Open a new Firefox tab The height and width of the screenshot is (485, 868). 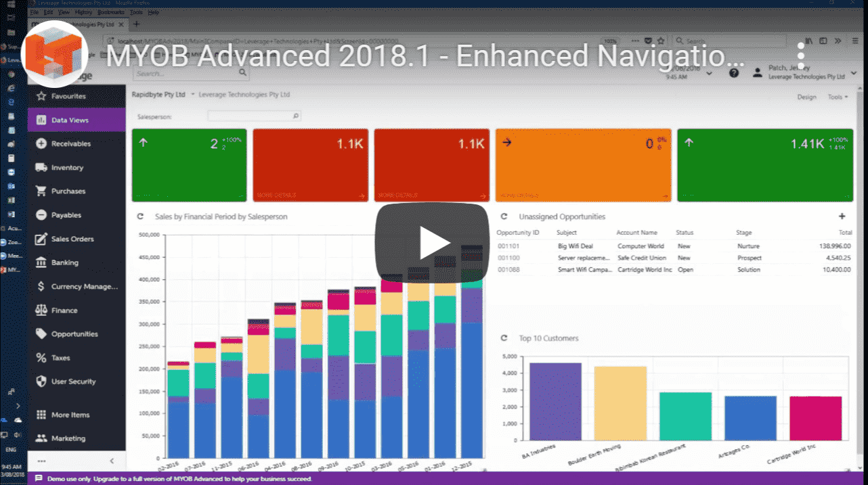[136, 24]
